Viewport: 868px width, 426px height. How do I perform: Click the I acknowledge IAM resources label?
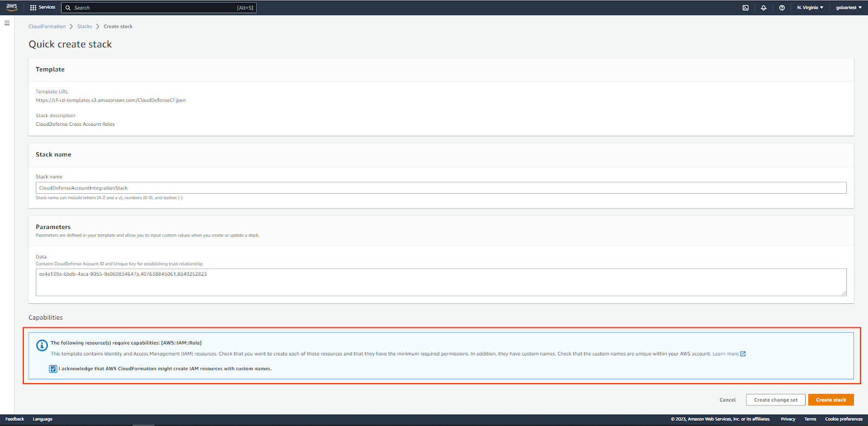click(x=165, y=369)
